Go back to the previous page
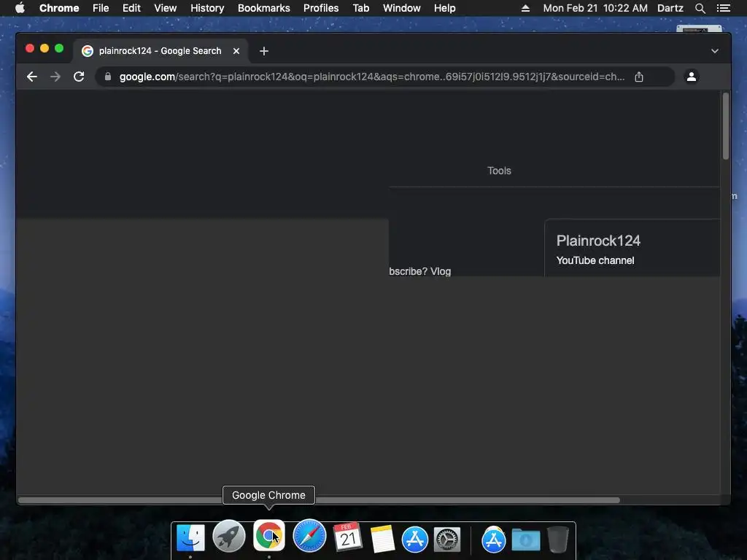Image resolution: width=747 pixels, height=560 pixels. [x=32, y=77]
